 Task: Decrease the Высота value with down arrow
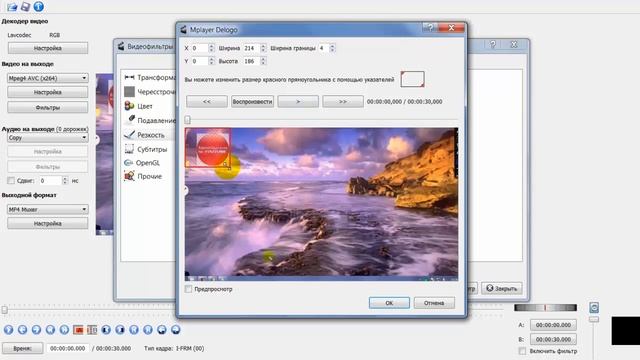pyautogui.click(x=263, y=63)
